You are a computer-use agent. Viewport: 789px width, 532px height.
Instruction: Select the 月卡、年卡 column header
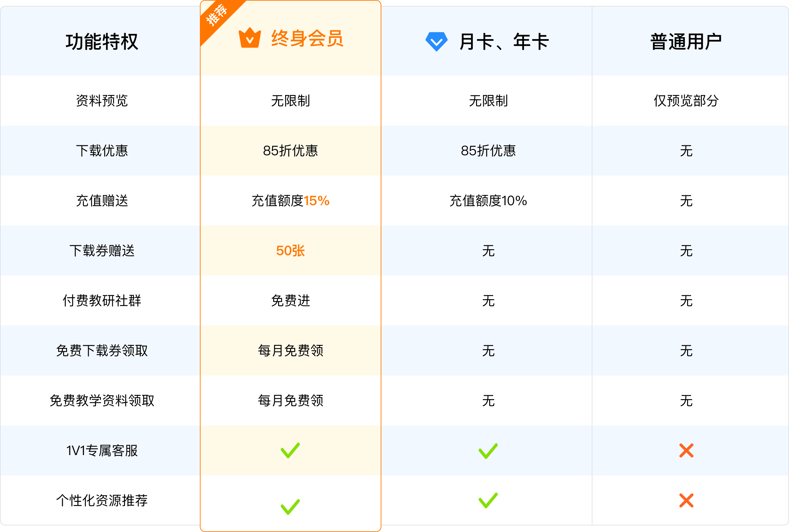click(x=487, y=41)
